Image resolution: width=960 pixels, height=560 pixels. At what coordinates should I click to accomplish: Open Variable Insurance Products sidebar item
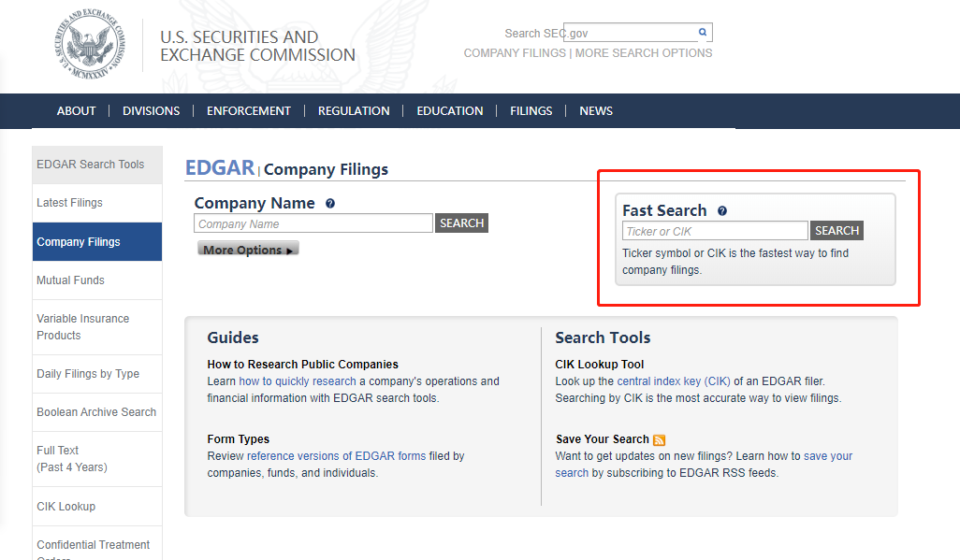pos(97,327)
